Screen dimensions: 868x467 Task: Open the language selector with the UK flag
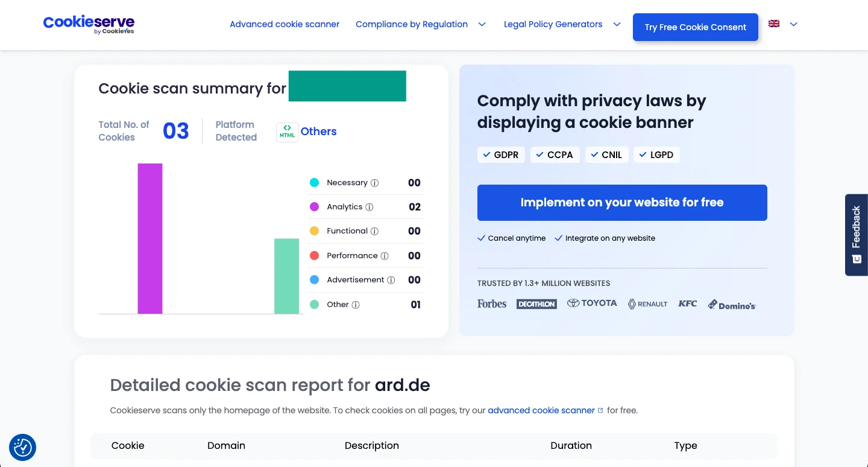782,24
